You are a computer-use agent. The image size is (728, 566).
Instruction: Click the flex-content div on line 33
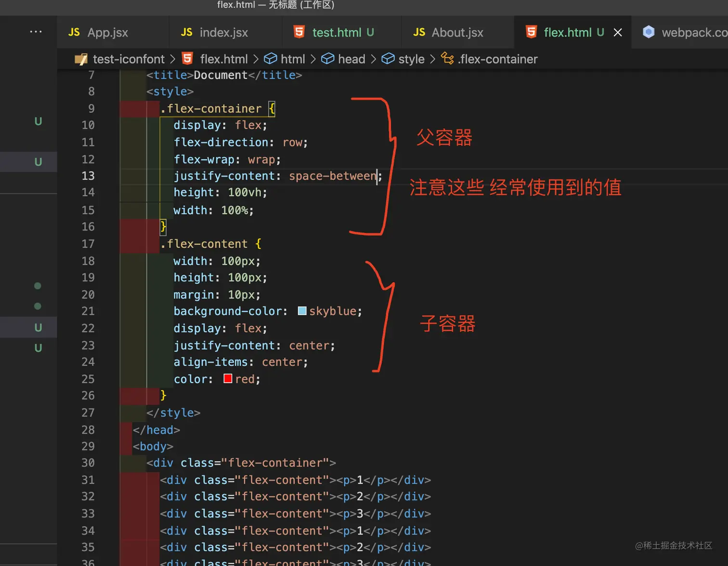click(x=296, y=514)
